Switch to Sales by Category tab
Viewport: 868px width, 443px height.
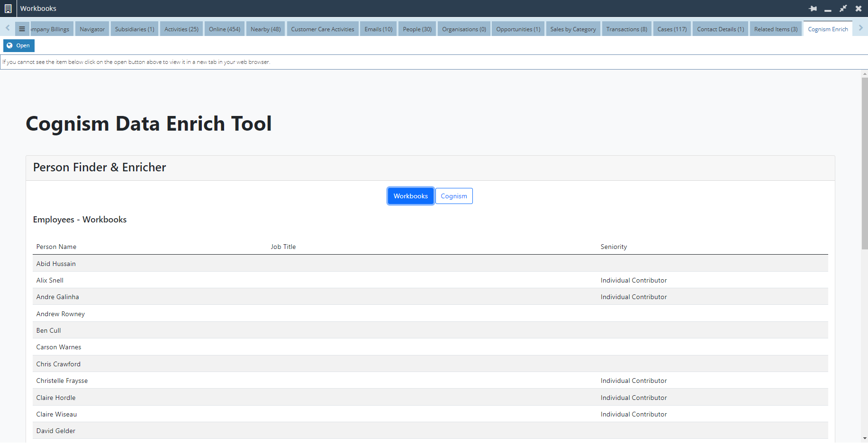(573, 29)
